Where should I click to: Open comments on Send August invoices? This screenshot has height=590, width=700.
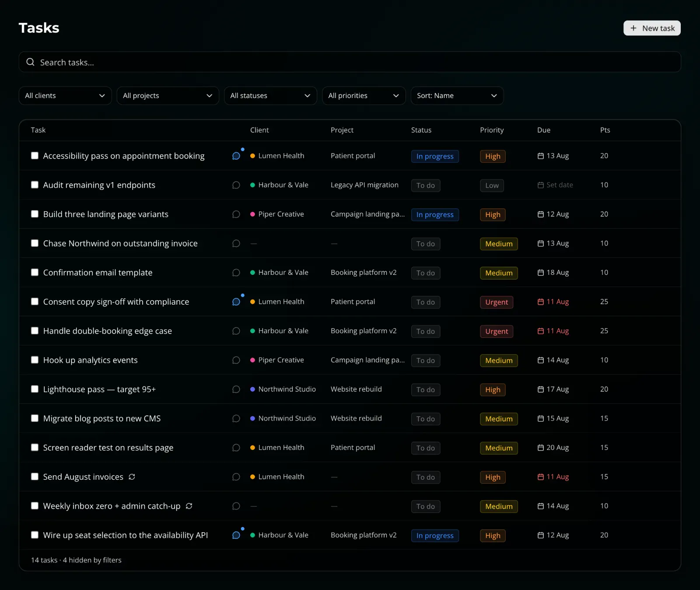tap(236, 477)
